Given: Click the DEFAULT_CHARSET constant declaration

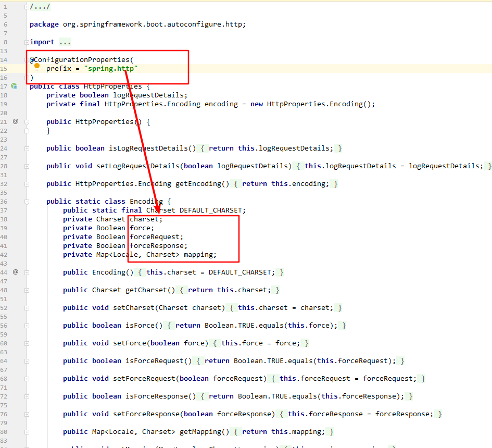Looking at the screenshot, I should click(x=212, y=210).
